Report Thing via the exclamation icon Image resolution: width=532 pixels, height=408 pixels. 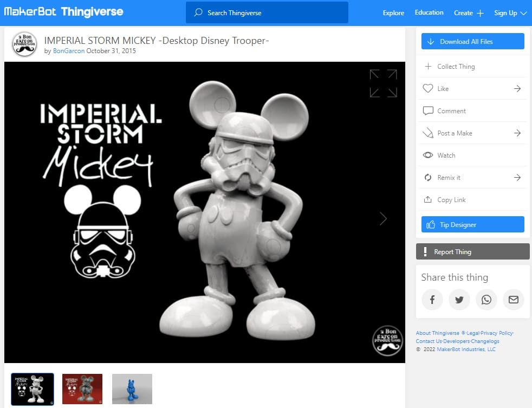pos(425,251)
